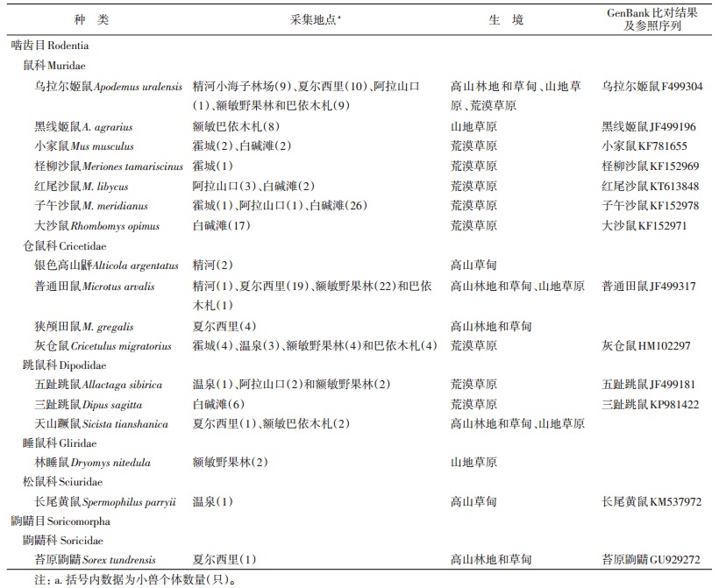Click accession number HM102297
719x588 pixels.
[670, 346]
